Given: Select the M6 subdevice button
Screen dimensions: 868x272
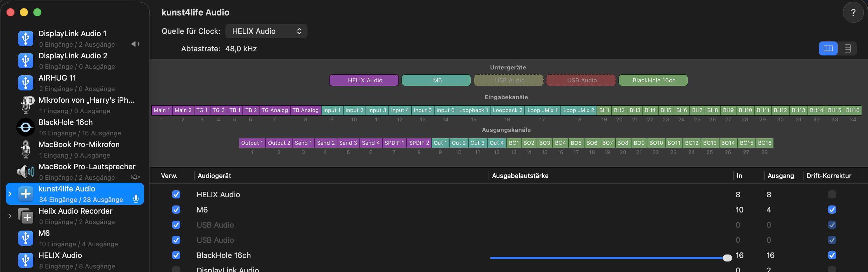Looking at the screenshot, I should (436, 80).
